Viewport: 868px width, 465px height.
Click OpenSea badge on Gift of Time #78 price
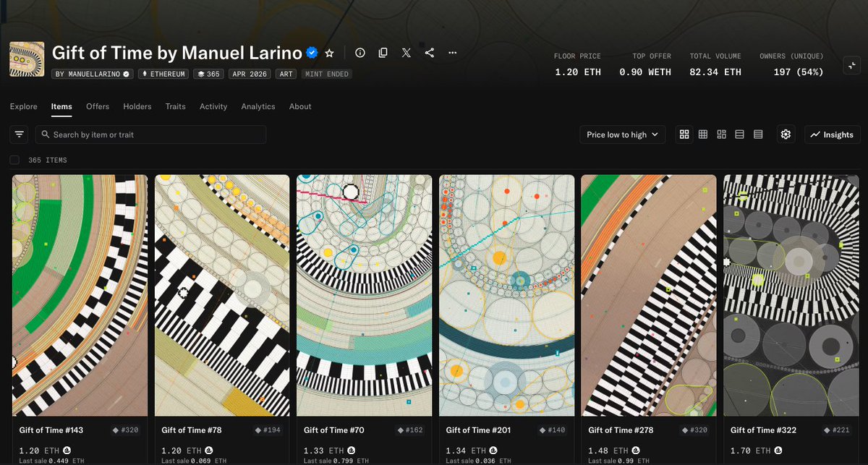210,451
